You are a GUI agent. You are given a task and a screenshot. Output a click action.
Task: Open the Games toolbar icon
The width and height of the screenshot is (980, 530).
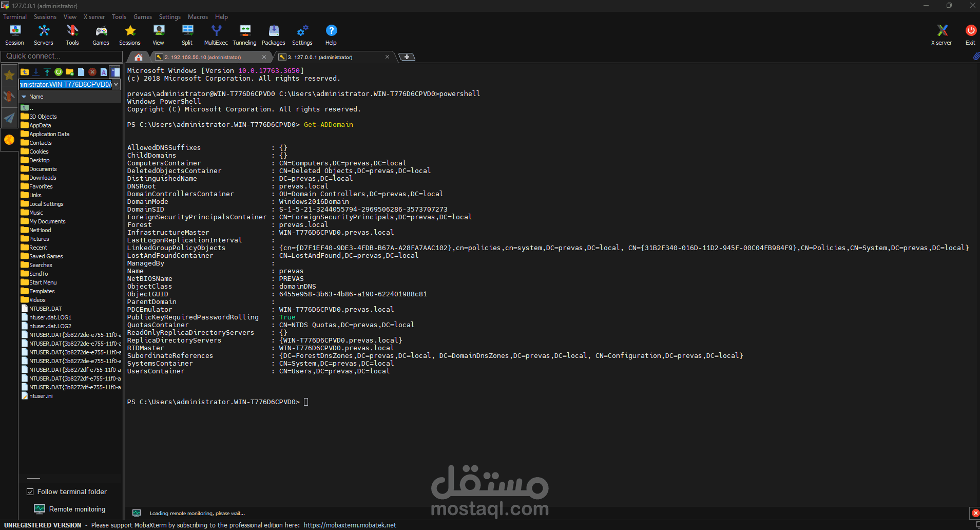click(x=101, y=35)
